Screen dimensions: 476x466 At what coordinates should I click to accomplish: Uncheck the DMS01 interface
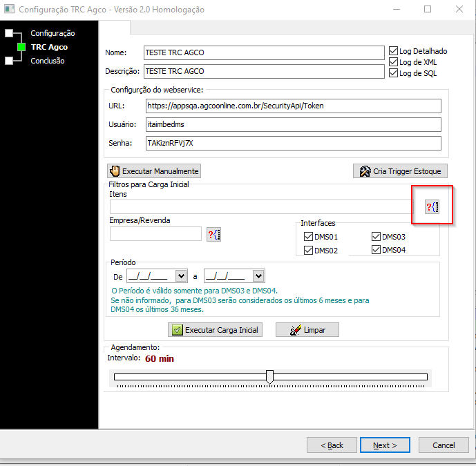[308, 236]
